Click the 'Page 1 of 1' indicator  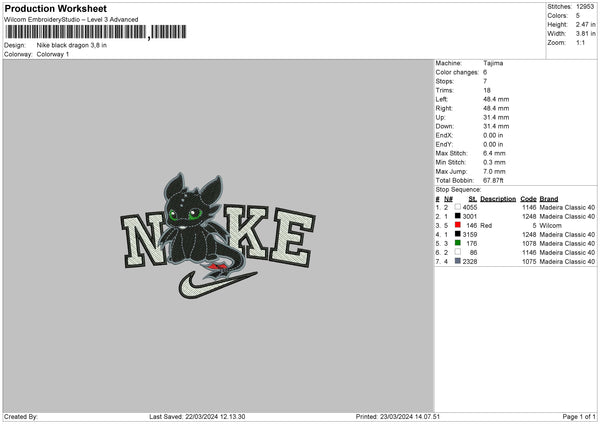[579, 417]
